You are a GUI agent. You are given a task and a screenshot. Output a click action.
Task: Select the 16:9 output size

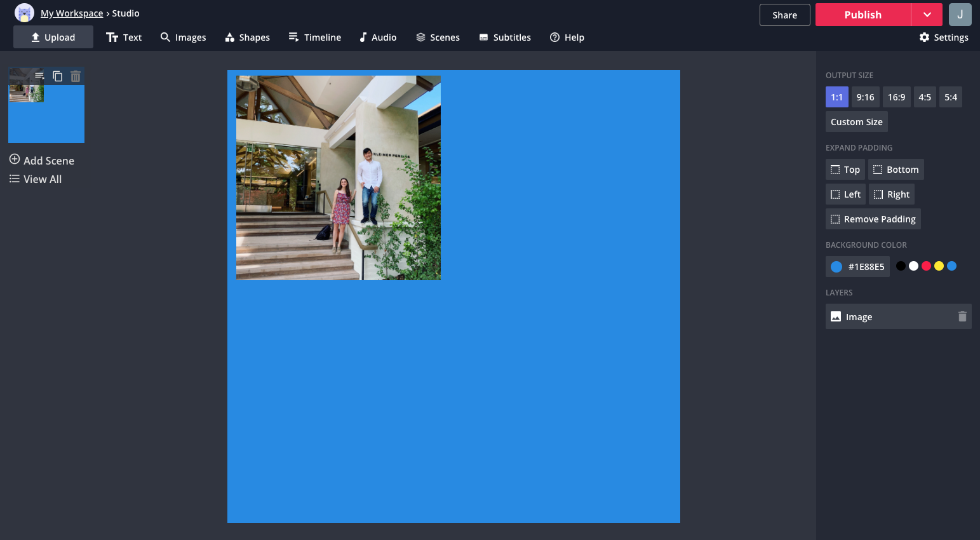pyautogui.click(x=896, y=97)
